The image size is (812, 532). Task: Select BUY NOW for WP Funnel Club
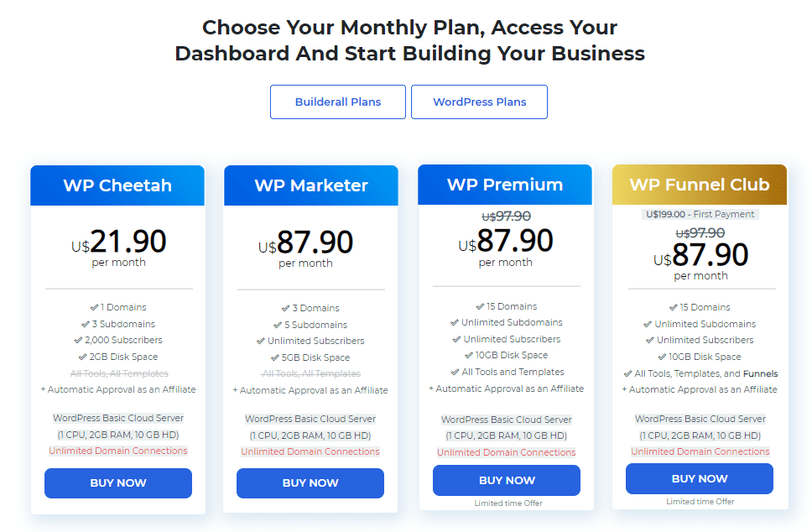(x=699, y=478)
